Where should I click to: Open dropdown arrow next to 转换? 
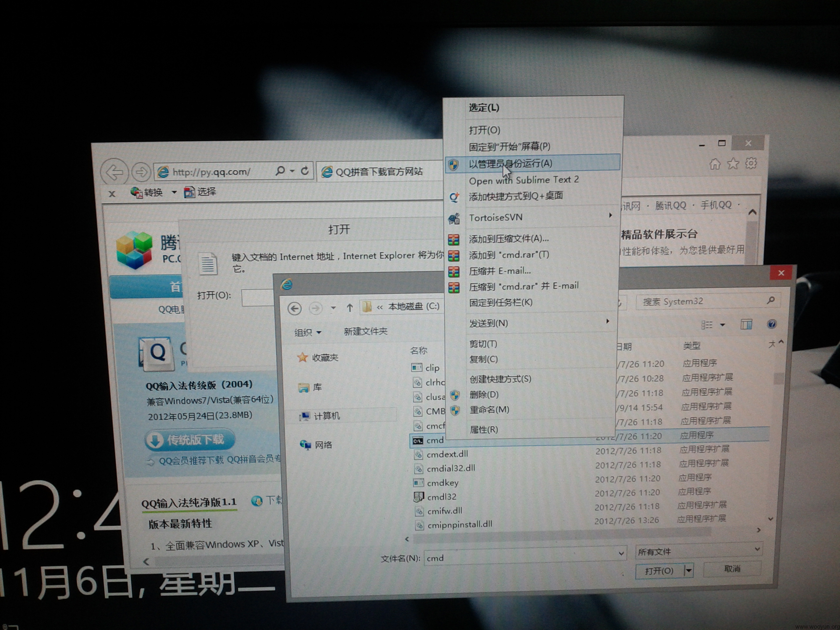point(174,192)
